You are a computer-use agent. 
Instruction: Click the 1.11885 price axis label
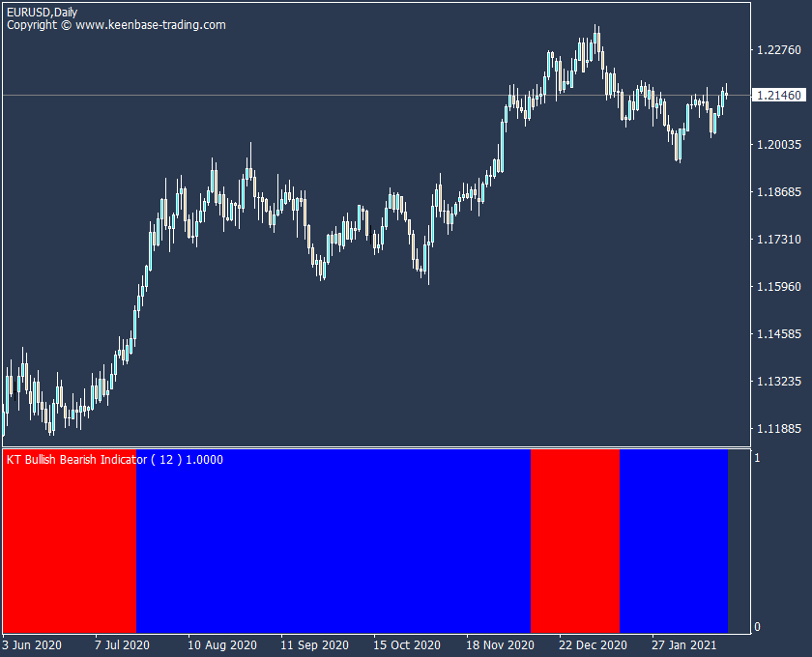(779, 429)
